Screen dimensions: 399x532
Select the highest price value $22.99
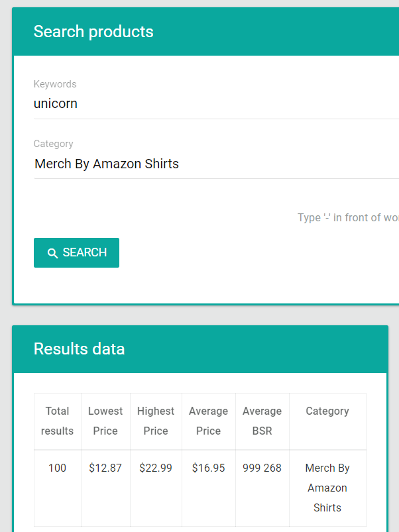(156, 468)
